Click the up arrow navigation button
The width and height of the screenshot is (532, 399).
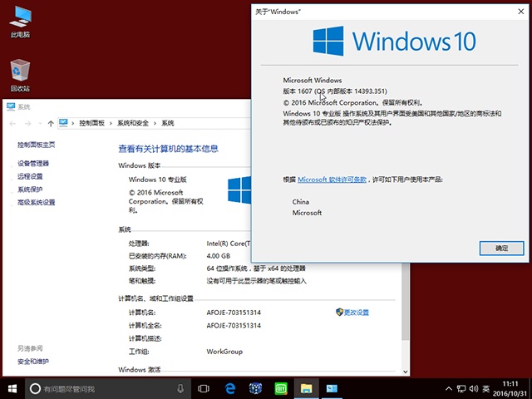tap(51, 123)
